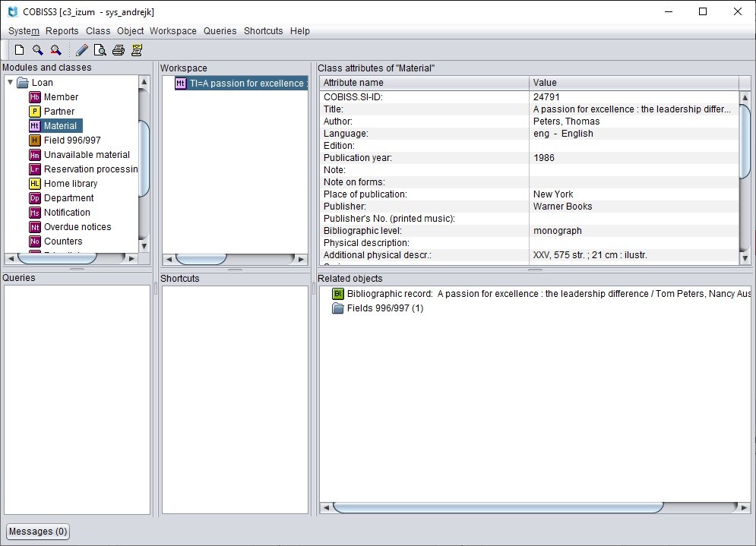Select the 'Home library' class label
This screenshot has height=546, width=756.
click(71, 184)
